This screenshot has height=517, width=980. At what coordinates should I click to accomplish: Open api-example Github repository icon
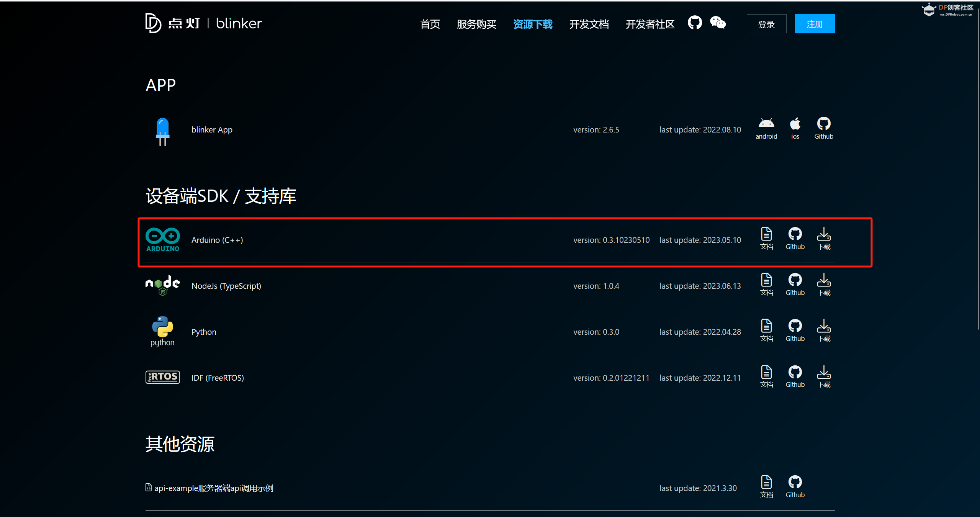795,487
